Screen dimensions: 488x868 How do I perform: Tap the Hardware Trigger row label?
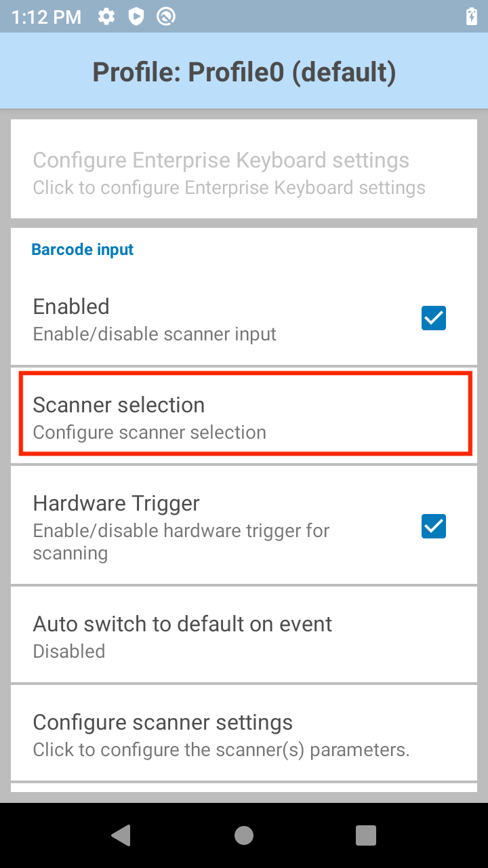117,503
